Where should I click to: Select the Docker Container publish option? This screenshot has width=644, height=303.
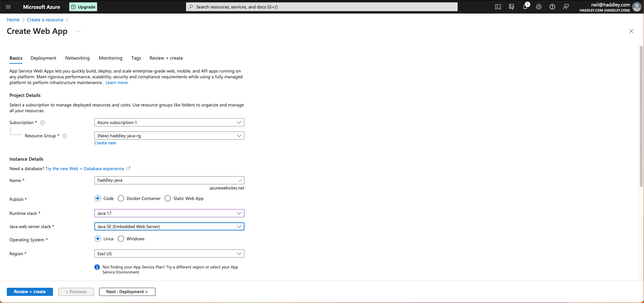[121, 199]
